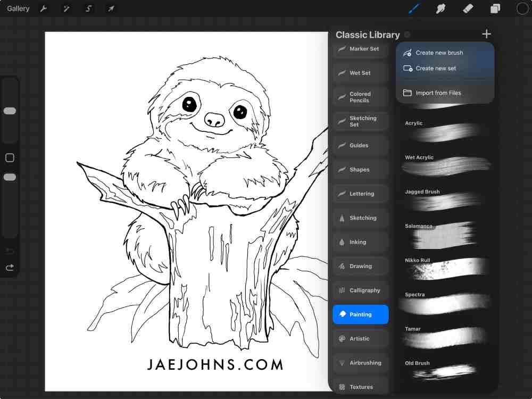The height and width of the screenshot is (399, 532).
Task: Switch to the Calligraphy brush set
Action: pos(360,290)
